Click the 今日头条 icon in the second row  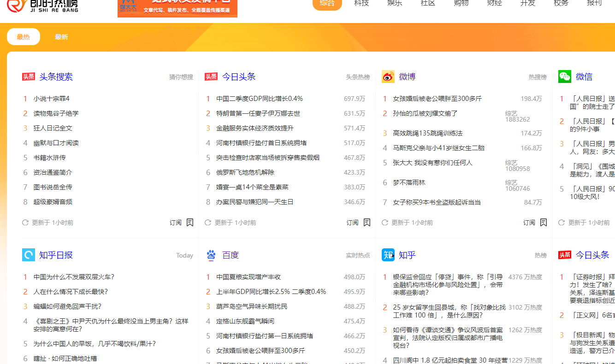click(x=565, y=255)
